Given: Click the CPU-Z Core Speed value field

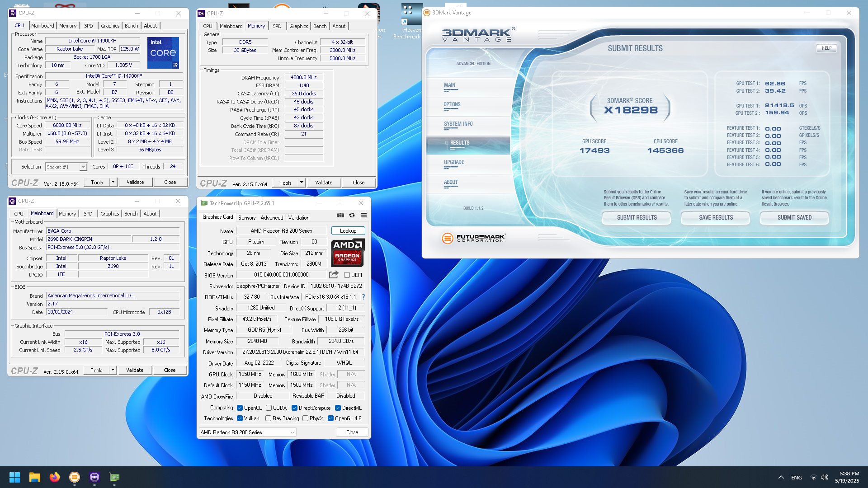Looking at the screenshot, I should (x=67, y=125).
